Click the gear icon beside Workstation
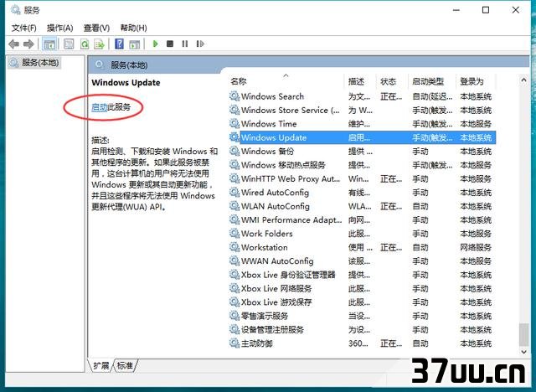Screen dimensions: 536x392 click(x=234, y=247)
